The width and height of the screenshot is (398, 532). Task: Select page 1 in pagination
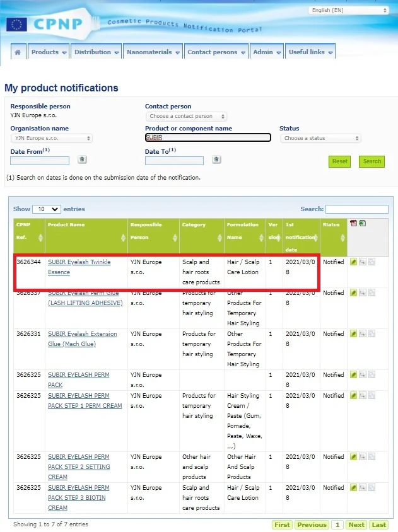(x=337, y=524)
